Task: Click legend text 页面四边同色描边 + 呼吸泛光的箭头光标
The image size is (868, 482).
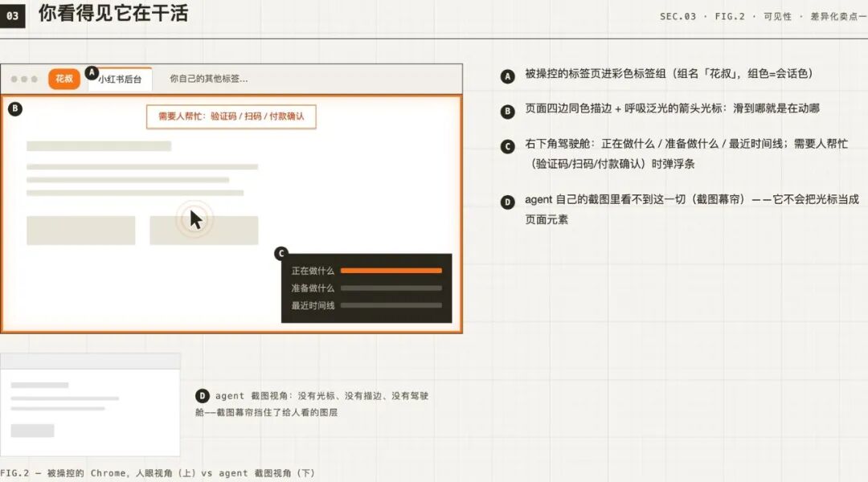Action: [x=672, y=108]
